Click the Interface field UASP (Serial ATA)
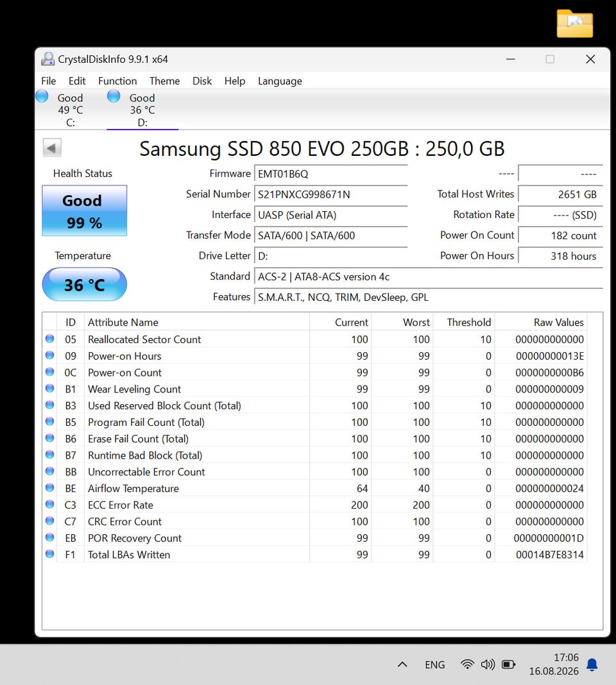Image resolution: width=616 pixels, height=685 pixels. pyautogui.click(x=331, y=215)
